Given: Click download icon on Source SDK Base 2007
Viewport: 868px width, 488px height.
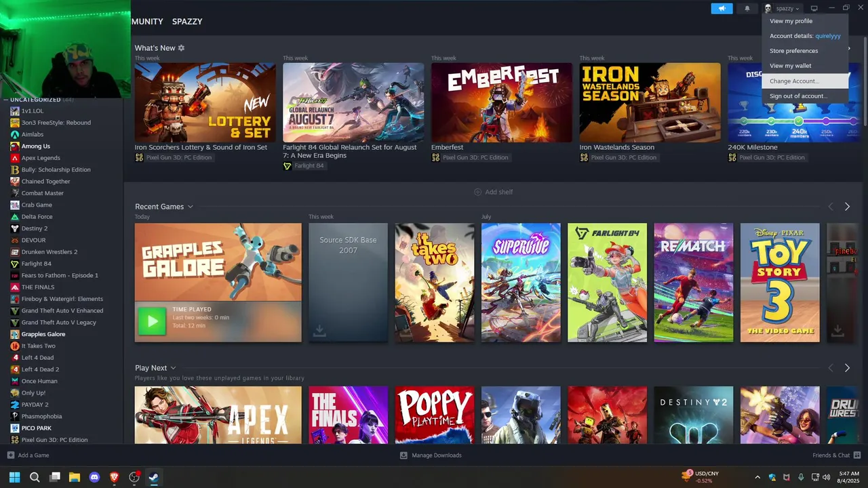Looking at the screenshot, I should [319, 331].
